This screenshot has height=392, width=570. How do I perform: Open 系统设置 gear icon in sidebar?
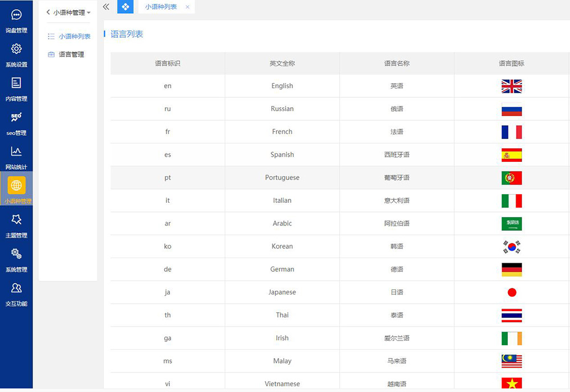tap(17, 50)
